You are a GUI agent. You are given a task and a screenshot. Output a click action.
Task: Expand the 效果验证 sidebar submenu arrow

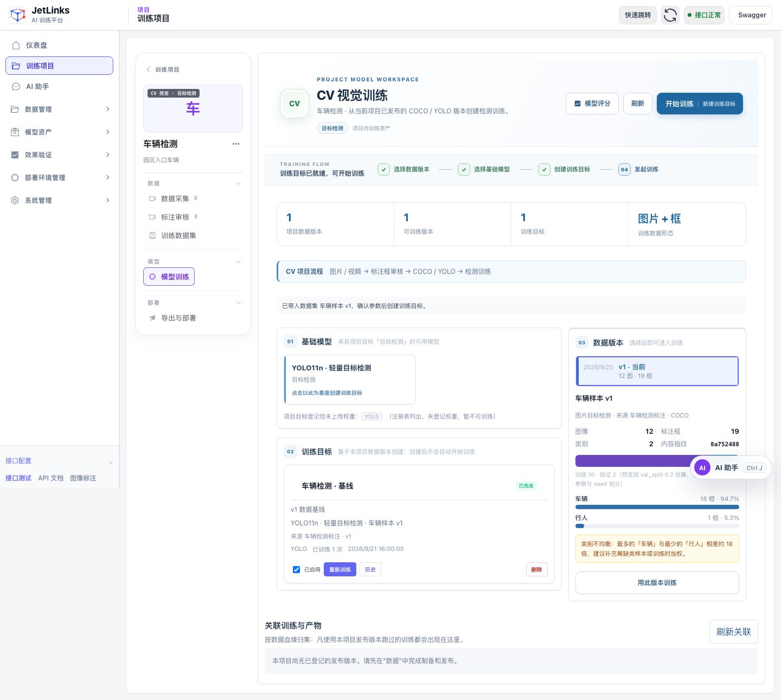[x=107, y=155]
